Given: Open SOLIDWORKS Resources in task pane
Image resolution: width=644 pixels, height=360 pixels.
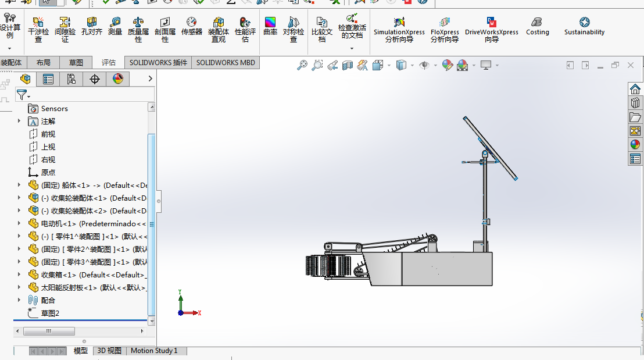Looking at the screenshot, I should pyautogui.click(x=635, y=89).
